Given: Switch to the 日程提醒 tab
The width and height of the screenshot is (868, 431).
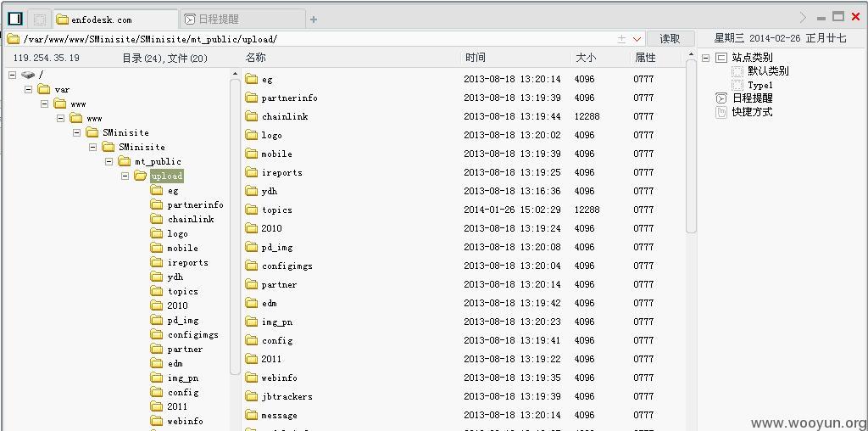Looking at the screenshot, I should (243, 20).
